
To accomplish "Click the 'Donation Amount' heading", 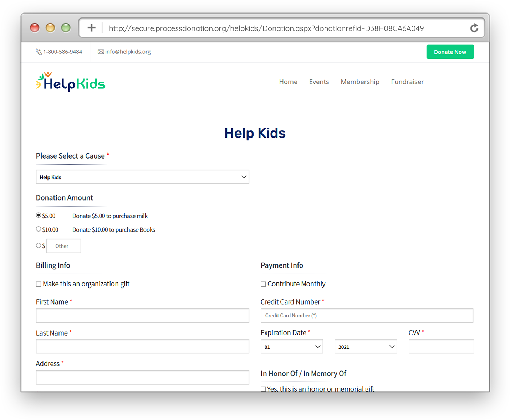I will pos(64,198).
